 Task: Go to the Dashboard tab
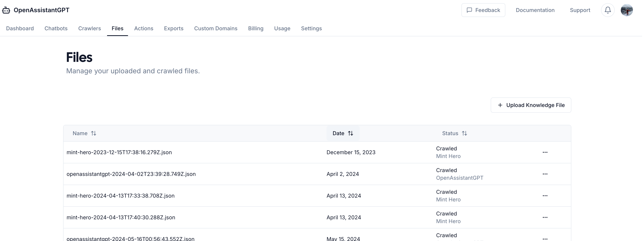pyautogui.click(x=20, y=28)
